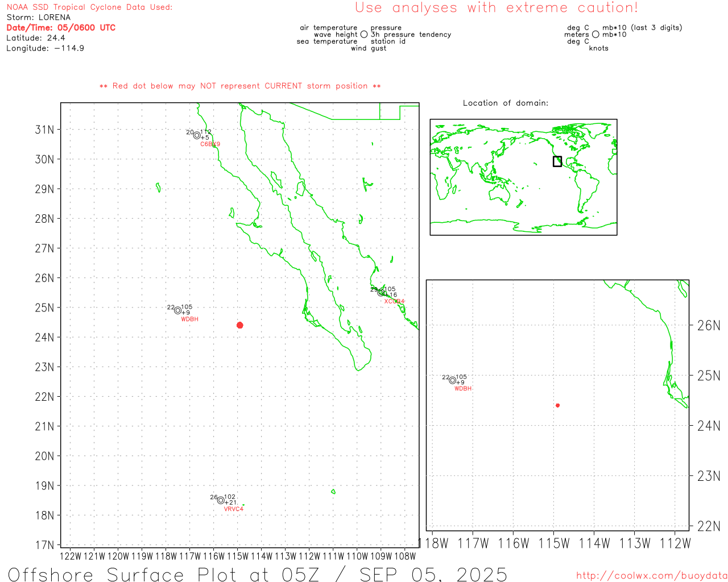This screenshot has width=728, height=582.
Task: Click the Storm: LORENA text
Action: coord(39,18)
